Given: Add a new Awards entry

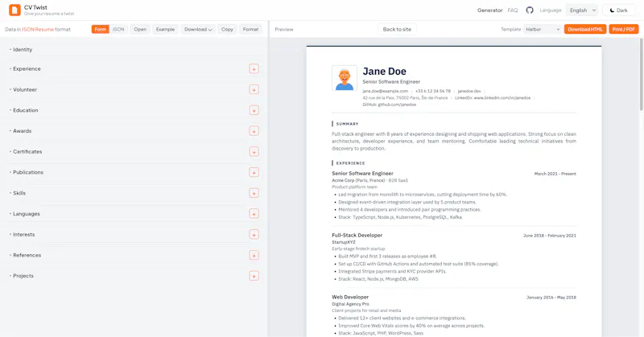Looking at the screenshot, I should point(254,131).
